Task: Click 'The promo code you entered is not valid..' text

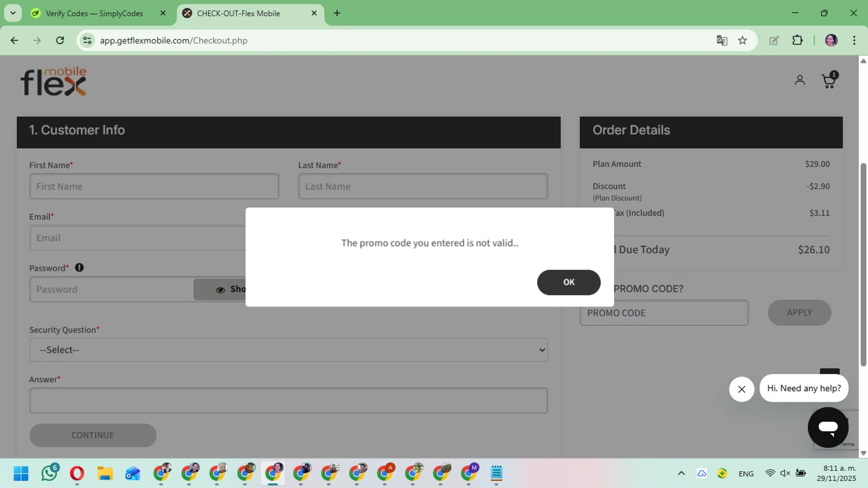Action: click(430, 243)
